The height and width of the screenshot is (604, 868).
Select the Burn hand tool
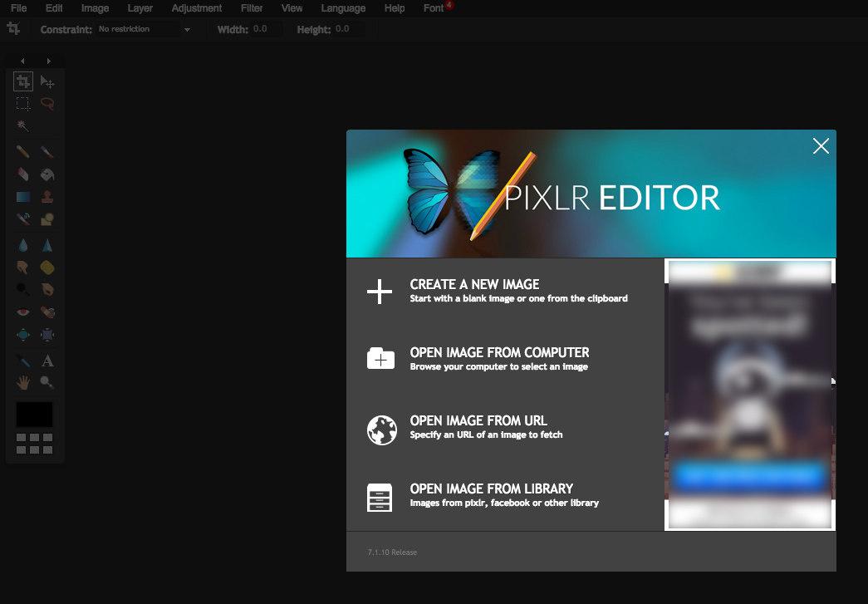tap(47, 289)
